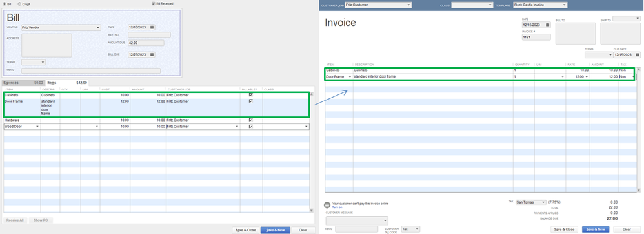
Task: Click the Bill date field showing 12/15/2023
Action: 138,27
